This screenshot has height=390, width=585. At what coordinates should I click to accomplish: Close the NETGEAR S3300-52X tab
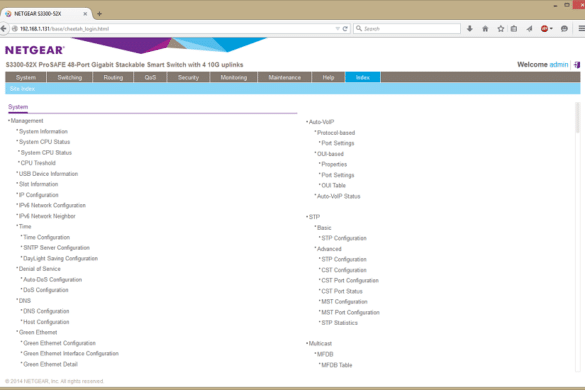coord(85,14)
